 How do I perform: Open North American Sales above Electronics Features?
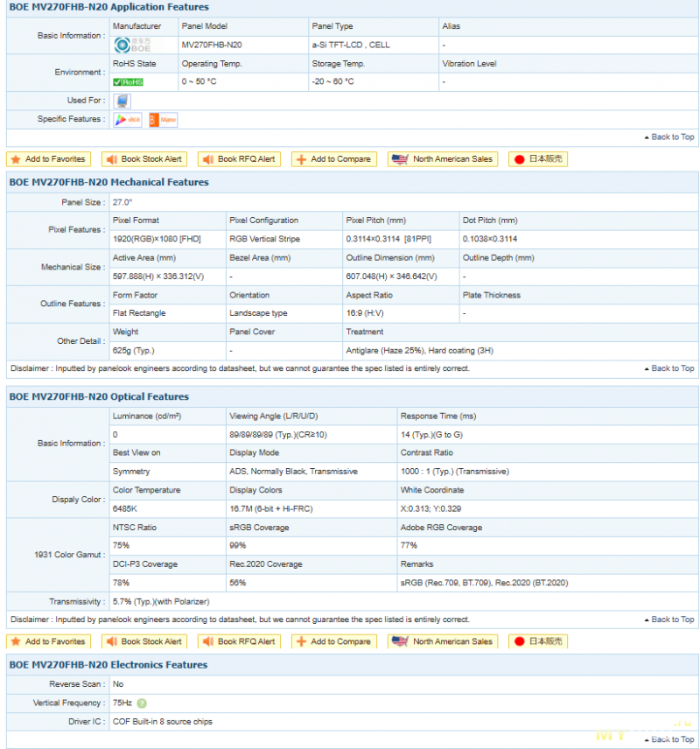(443, 641)
